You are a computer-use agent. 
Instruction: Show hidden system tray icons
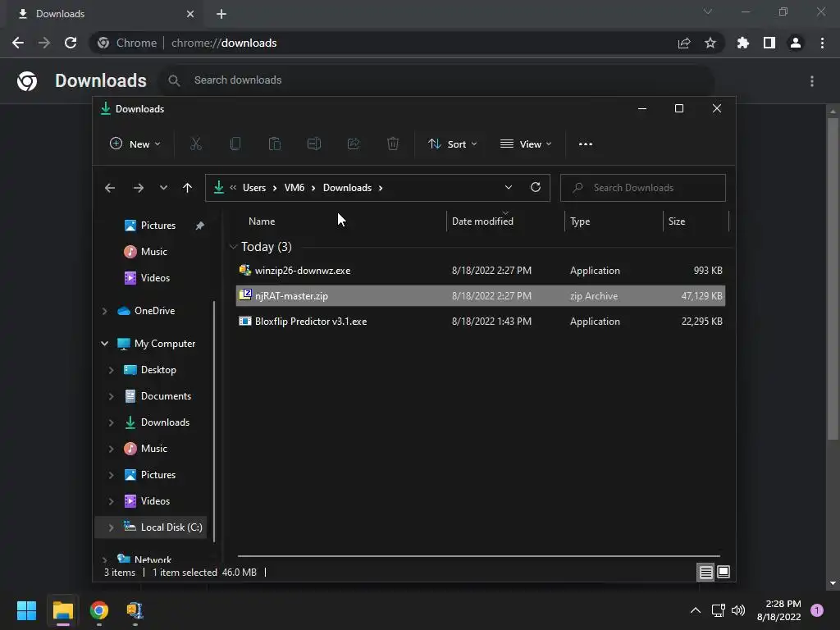pos(696,610)
